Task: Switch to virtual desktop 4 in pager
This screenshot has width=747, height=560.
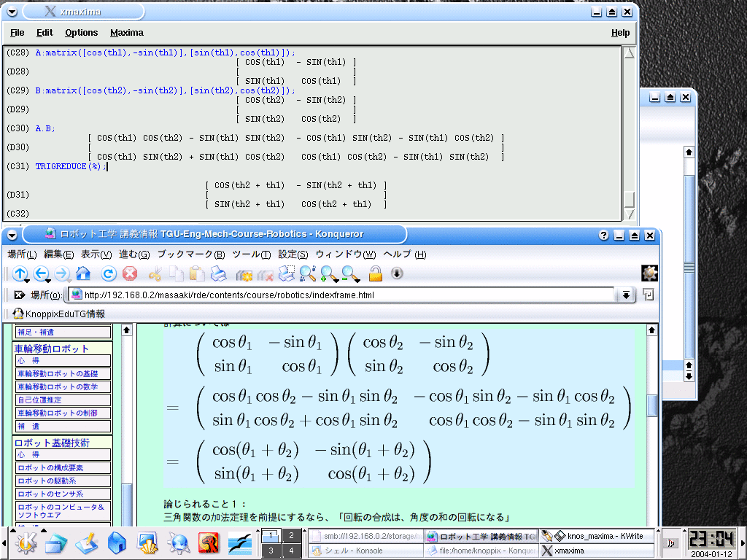Action: (x=291, y=551)
